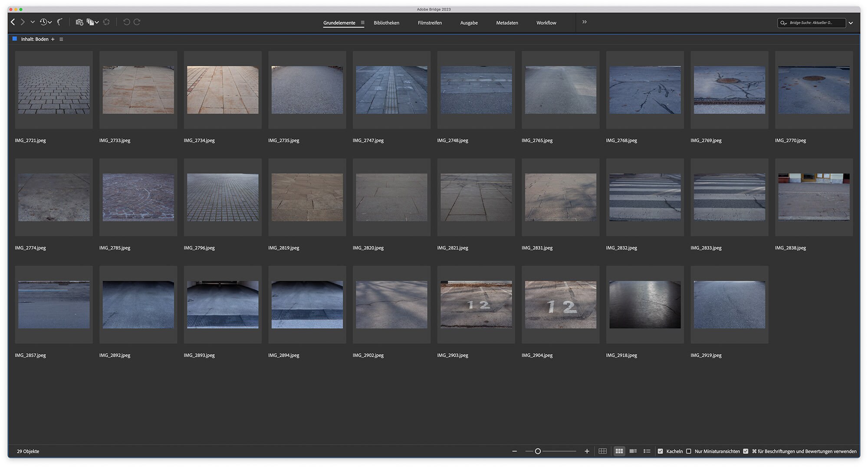
Task: Undo the last action via the undo arrow
Action: click(126, 22)
